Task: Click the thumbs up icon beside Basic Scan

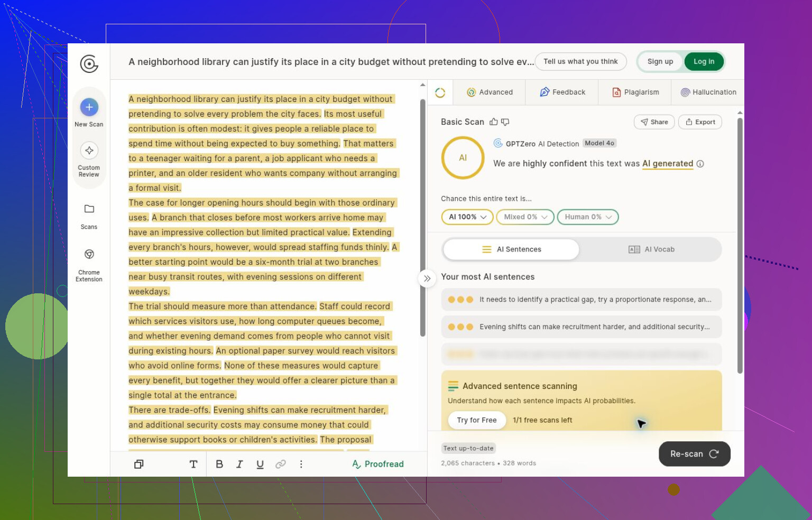Action: [494, 122]
